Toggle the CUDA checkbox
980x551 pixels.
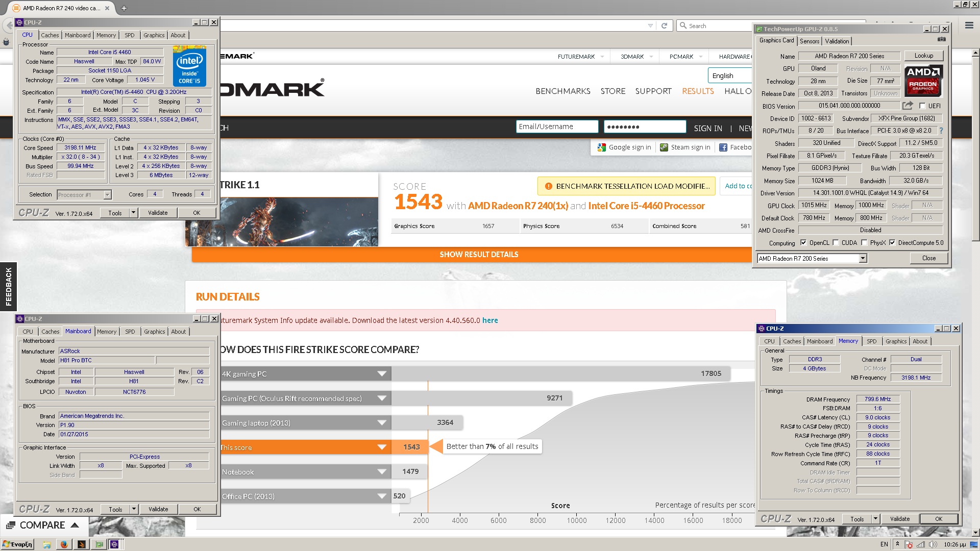point(836,243)
